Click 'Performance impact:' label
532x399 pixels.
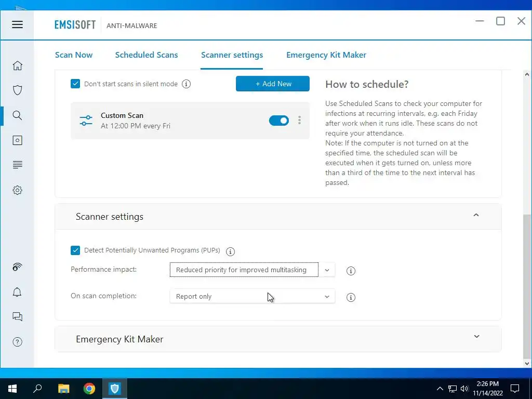click(103, 270)
